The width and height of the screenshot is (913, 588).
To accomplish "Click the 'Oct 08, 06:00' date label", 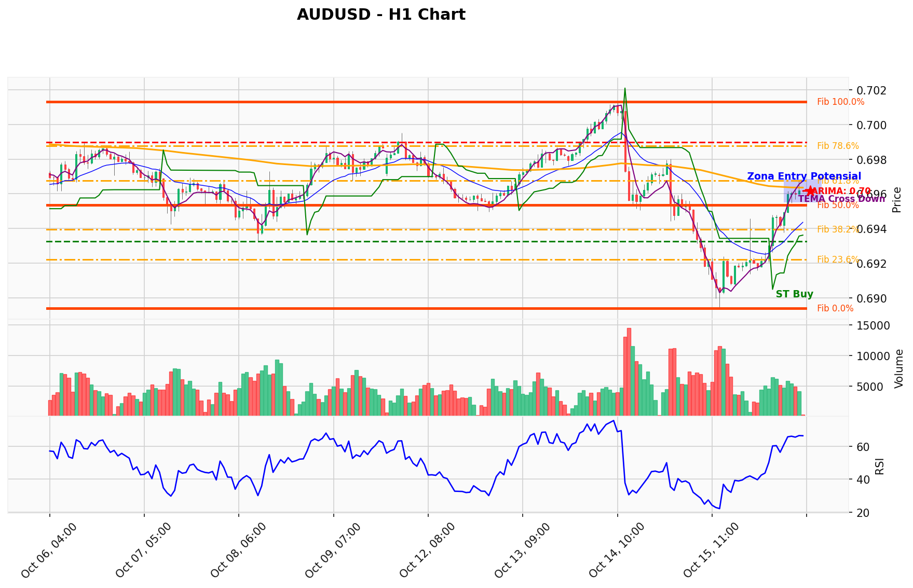I will 239,550.
